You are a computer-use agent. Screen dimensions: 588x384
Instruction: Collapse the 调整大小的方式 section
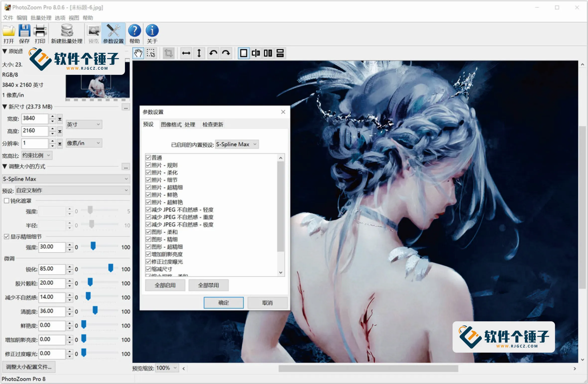tap(4, 166)
